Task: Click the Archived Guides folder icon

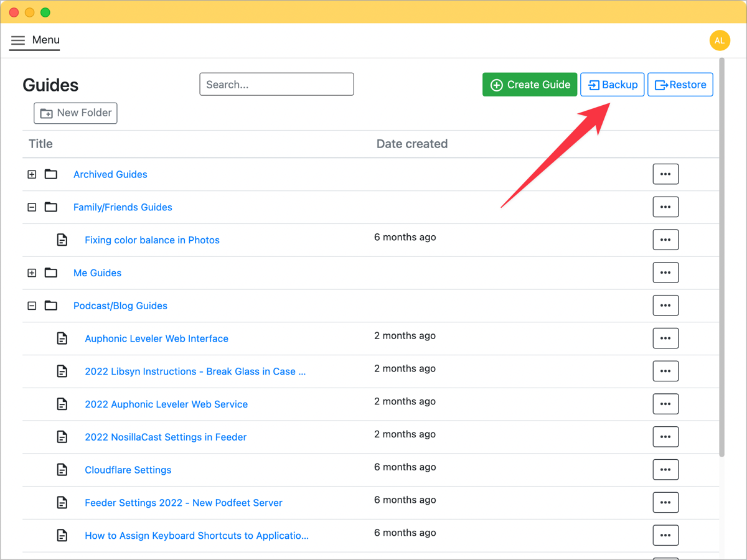Action: [51, 174]
